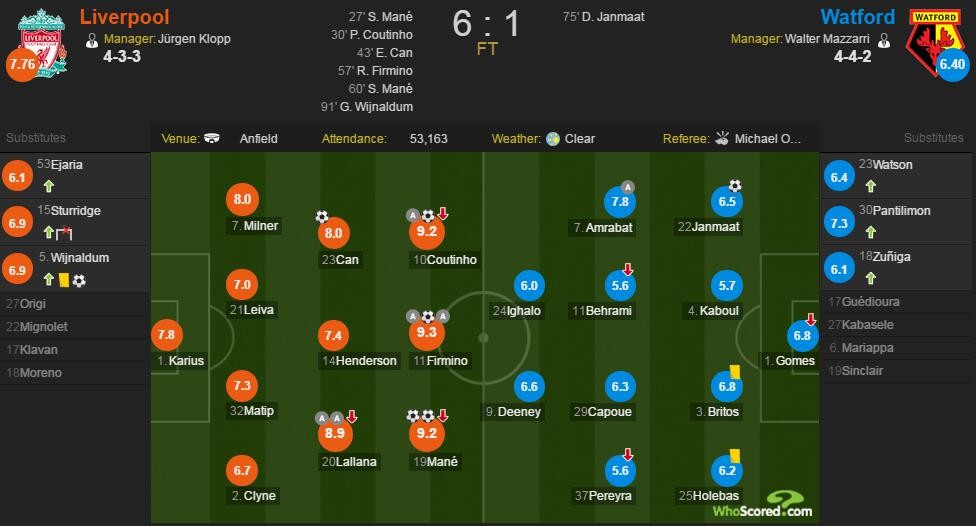Select Firmino's 9.3 rating circle

(x=426, y=332)
